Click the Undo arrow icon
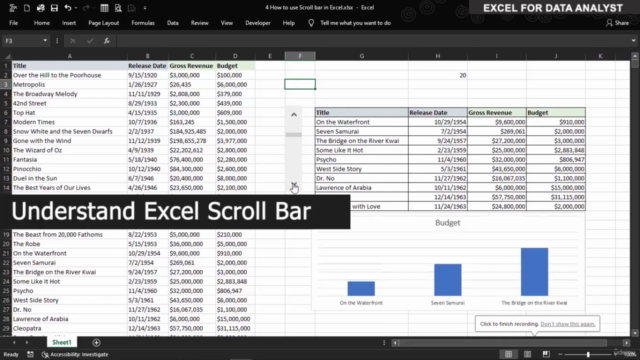Viewport: 640px width, 360px height. click(68, 8)
